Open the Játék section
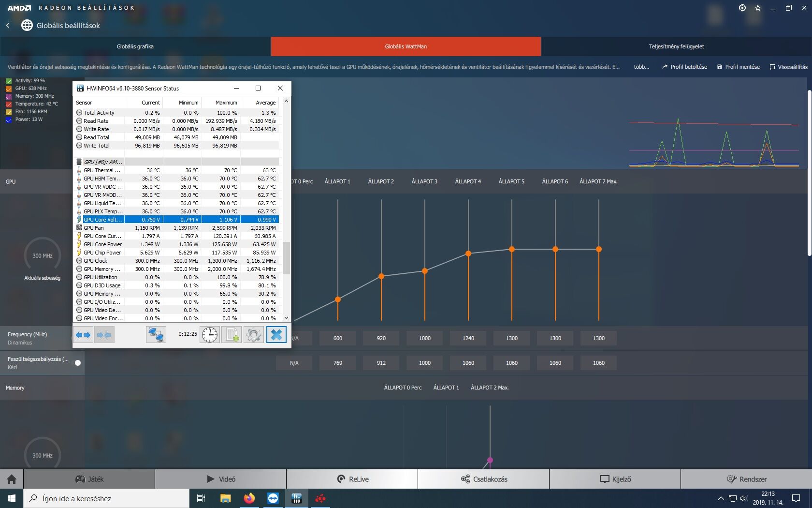812x508 pixels. [x=89, y=479]
